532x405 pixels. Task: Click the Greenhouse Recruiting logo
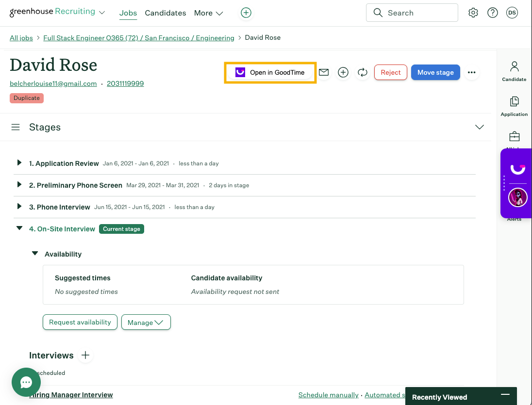coord(52,12)
